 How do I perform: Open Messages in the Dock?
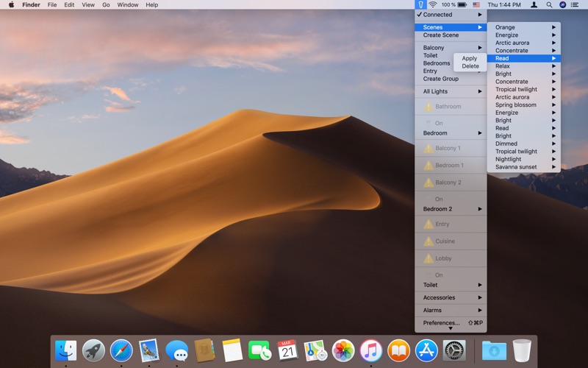coord(176,350)
